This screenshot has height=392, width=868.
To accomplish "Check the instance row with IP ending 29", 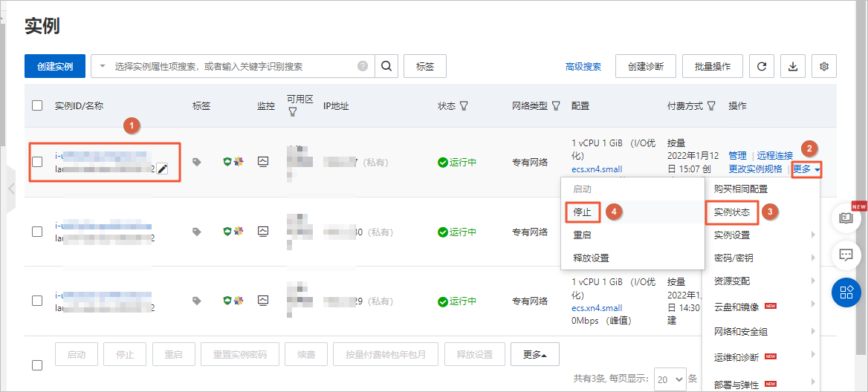I will 37,301.
